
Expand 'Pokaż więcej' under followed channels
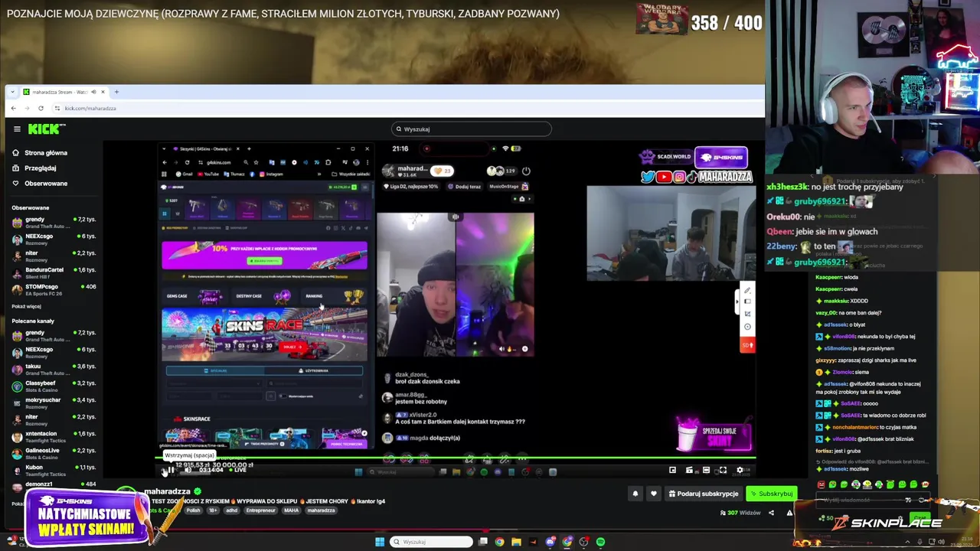coord(26,306)
